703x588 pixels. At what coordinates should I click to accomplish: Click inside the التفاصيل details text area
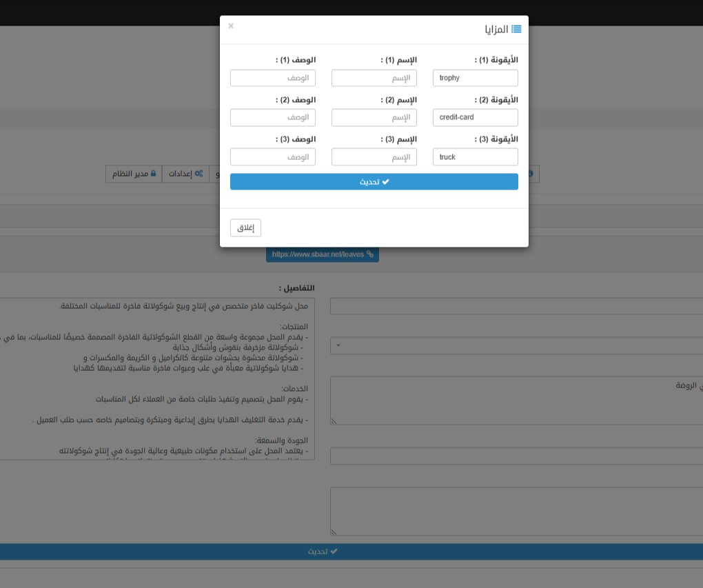point(157,379)
